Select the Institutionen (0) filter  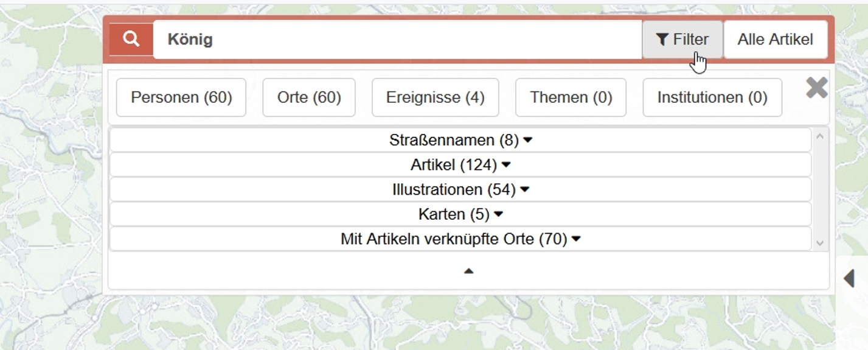coord(712,97)
